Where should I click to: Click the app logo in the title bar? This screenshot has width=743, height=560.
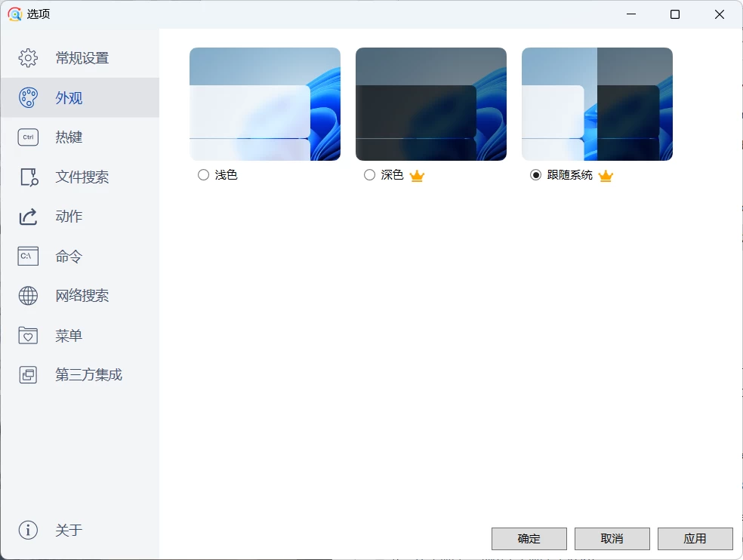click(14, 14)
